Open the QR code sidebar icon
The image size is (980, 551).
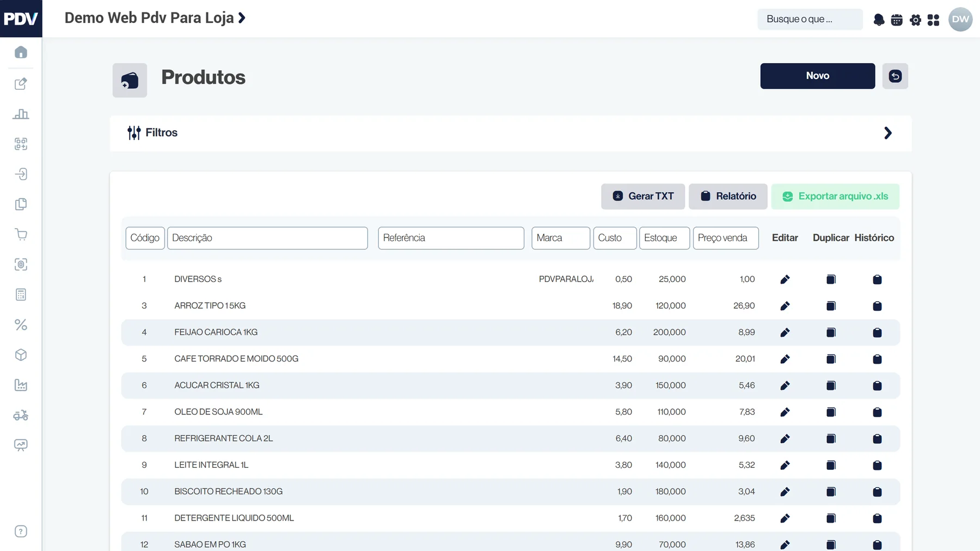[x=21, y=144]
